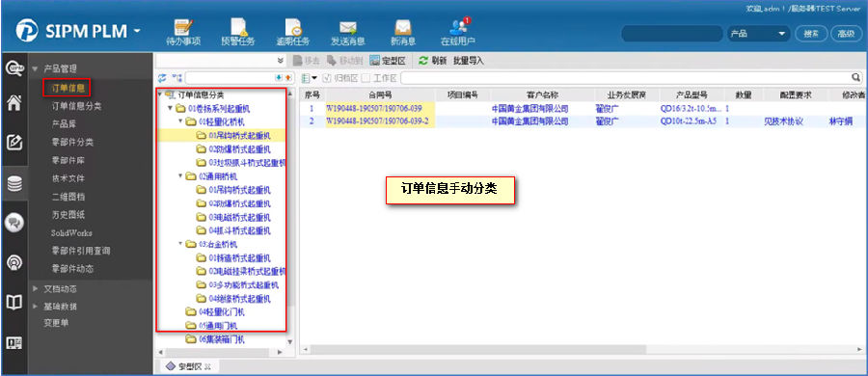Open the 预警任务 warning tasks icon
Screen dimensions: 868x376
pos(237,32)
